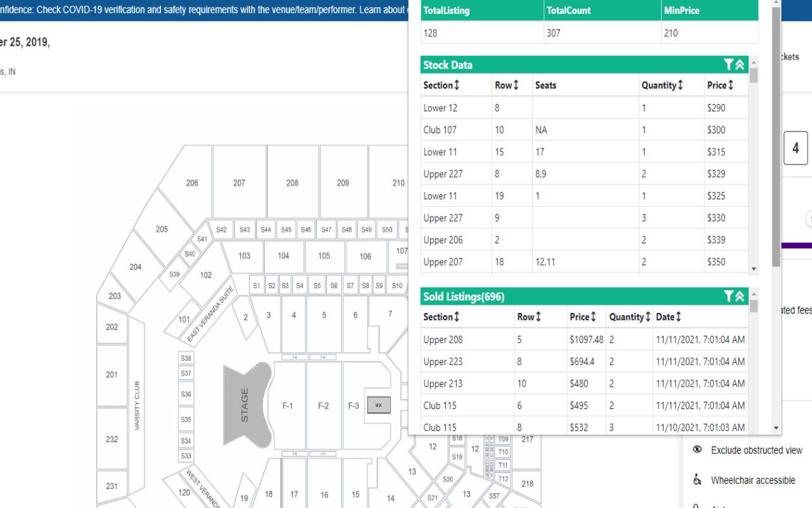The width and height of the screenshot is (812, 508).
Task: Sort the Section column in Stock Data
Action: (456, 85)
